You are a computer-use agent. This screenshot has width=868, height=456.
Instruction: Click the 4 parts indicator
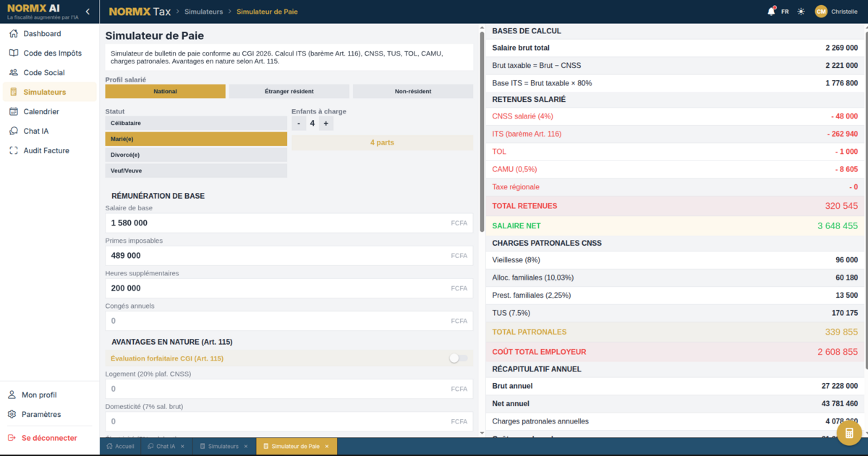coord(382,143)
